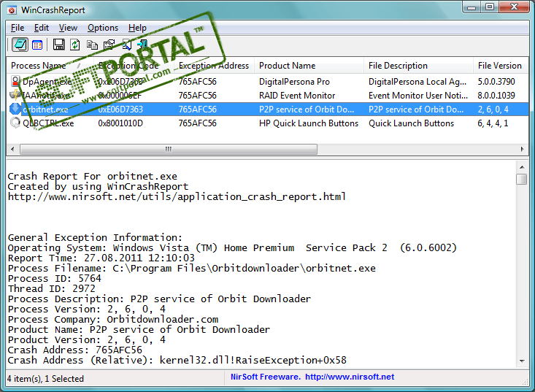Screen dimensions: 535x392
Task: Click the list's scroll left arrow
Action: 12,149
